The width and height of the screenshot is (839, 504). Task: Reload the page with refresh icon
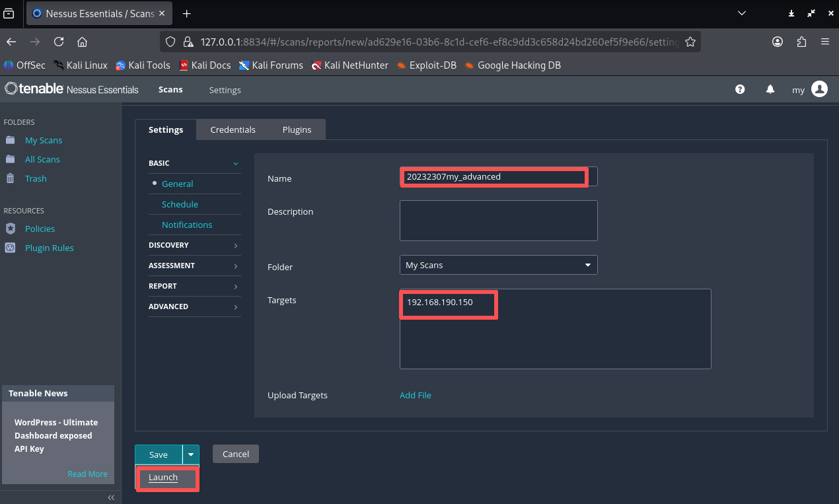click(59, 42)
